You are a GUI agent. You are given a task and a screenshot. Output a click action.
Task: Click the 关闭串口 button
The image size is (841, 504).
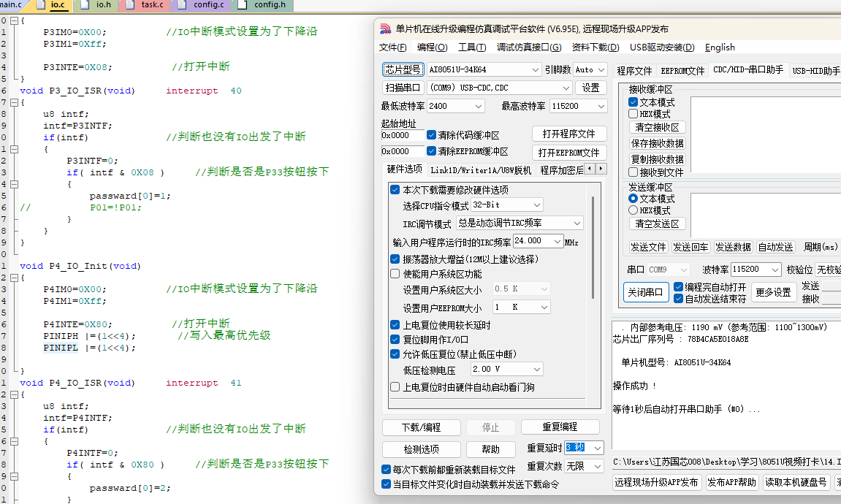pos(646,292)
